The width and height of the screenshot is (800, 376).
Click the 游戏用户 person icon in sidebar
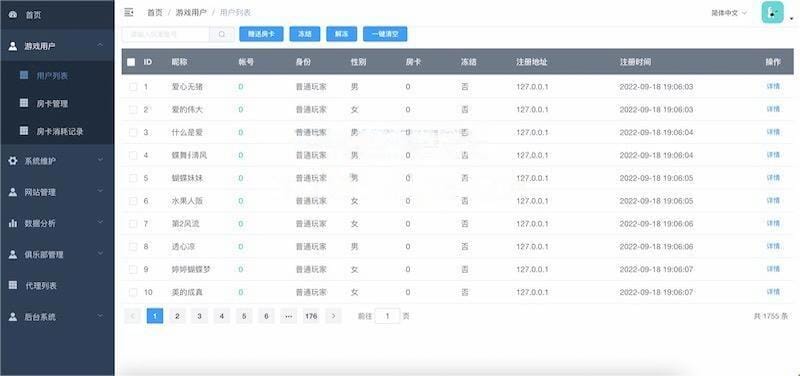click(x=13, y=46)
